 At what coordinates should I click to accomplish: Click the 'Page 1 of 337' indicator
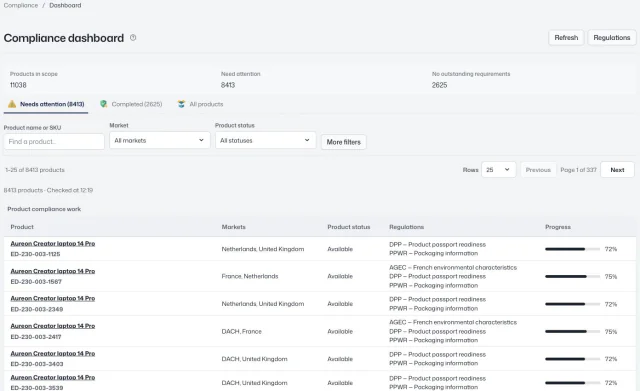point(578,170)
